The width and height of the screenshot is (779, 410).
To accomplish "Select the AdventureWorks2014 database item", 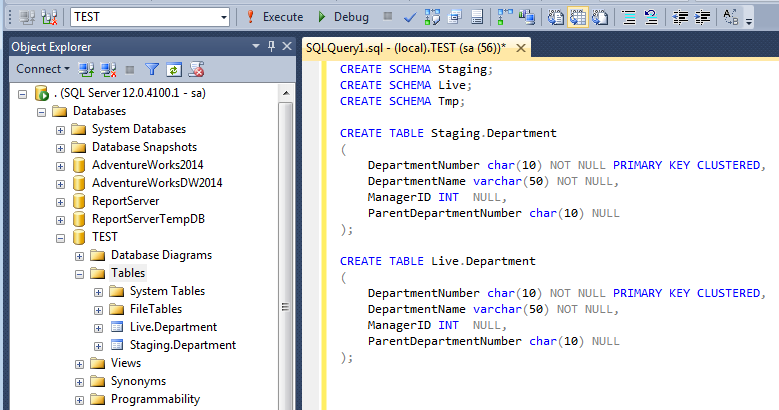I will (148, 165).
